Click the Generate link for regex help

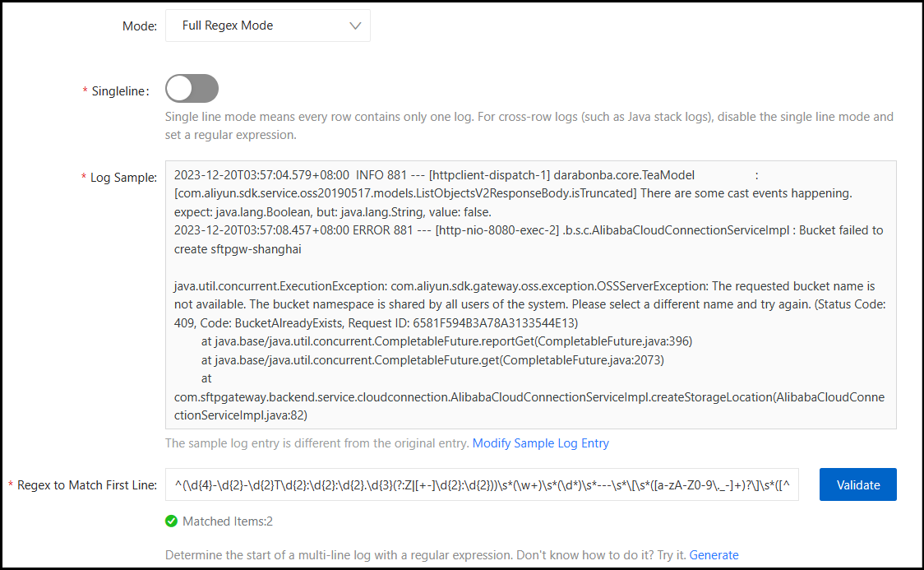(714, 555)
